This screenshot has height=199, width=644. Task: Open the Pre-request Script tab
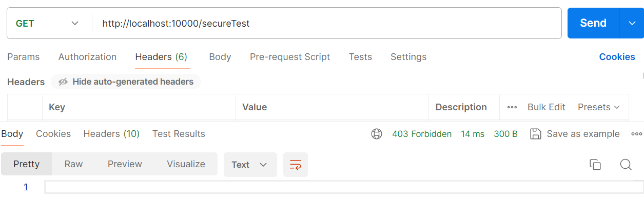(x=290, y=57)
